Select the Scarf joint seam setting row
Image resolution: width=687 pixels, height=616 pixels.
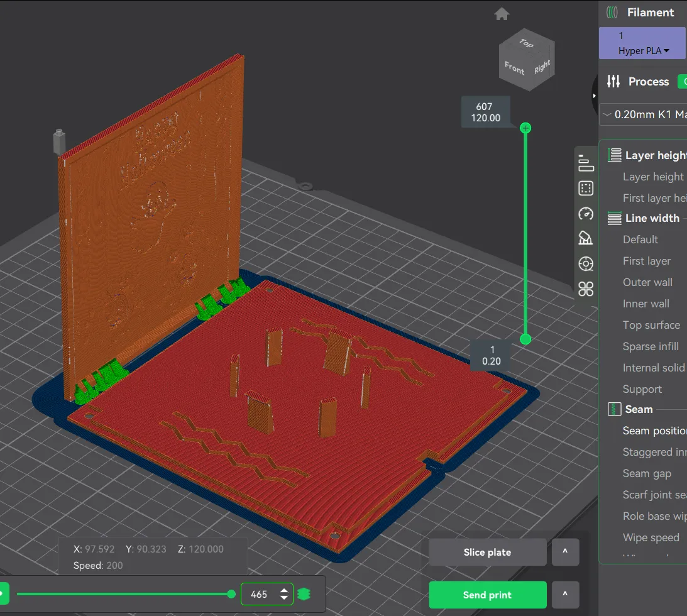(x=654, y=495)
